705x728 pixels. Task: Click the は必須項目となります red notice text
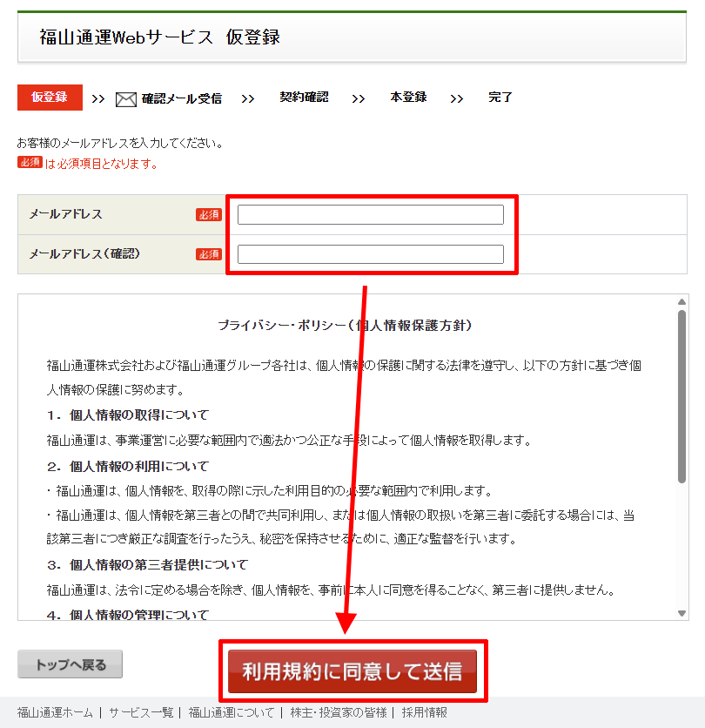pos(101,164)
